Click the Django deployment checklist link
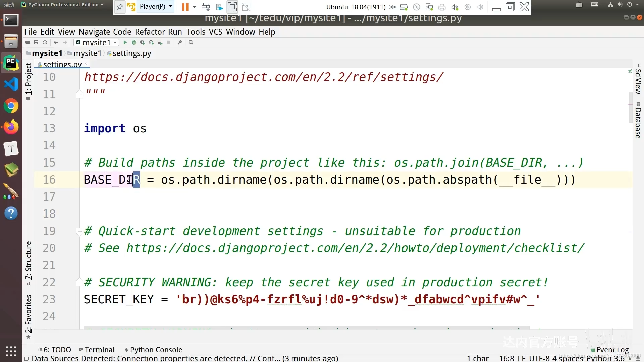This screenshot has height=362, width=644. pyautogui.click(x=355, y=248)
